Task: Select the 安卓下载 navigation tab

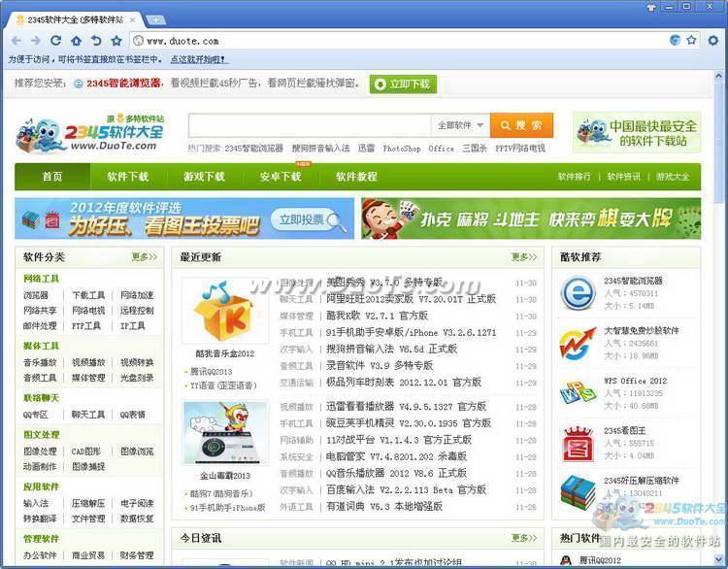Action: point(281,177)
